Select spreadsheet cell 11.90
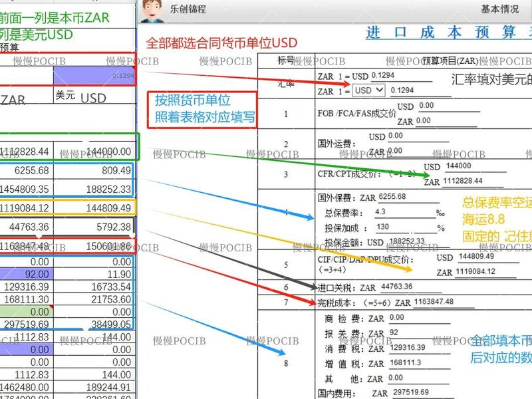 pos(94,274)
